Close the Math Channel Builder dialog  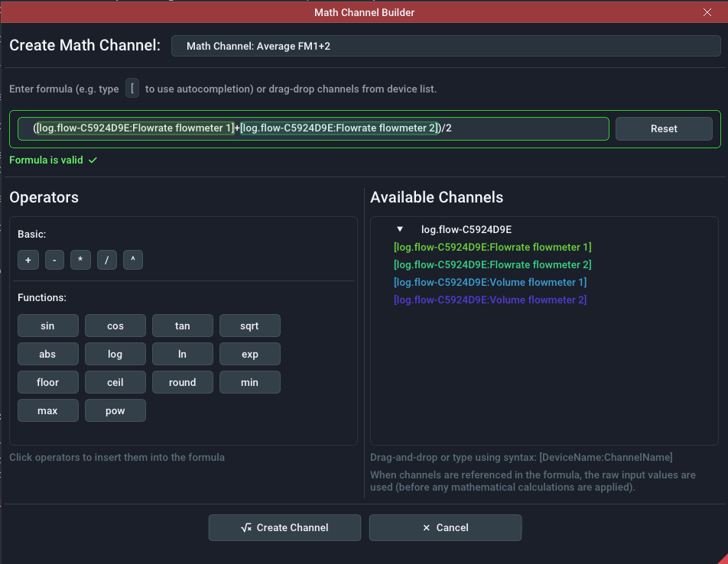[707, 12]
